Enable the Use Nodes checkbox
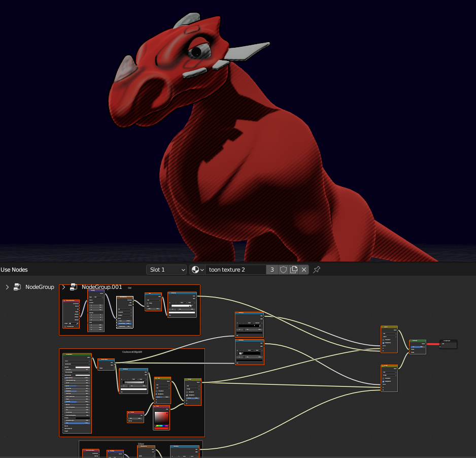 coord(14,270)
